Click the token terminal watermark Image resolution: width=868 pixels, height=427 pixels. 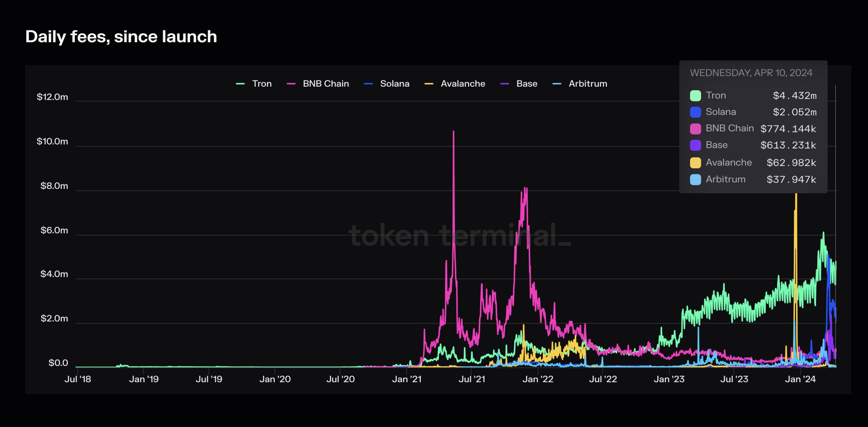[459, 236]
